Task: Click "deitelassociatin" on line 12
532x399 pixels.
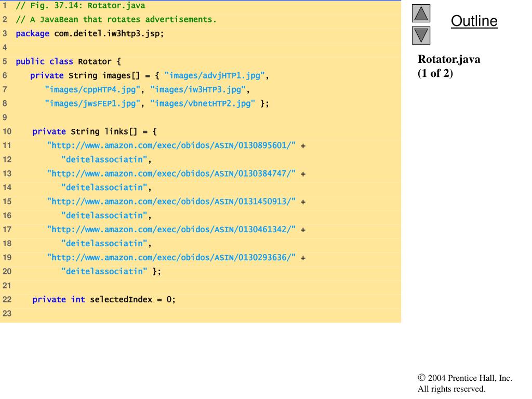Action: click(x=104, y=159)
